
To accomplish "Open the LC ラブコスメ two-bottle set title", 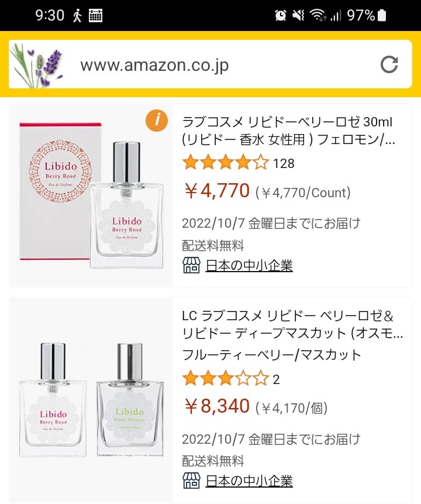I will [x=292, y=325].
